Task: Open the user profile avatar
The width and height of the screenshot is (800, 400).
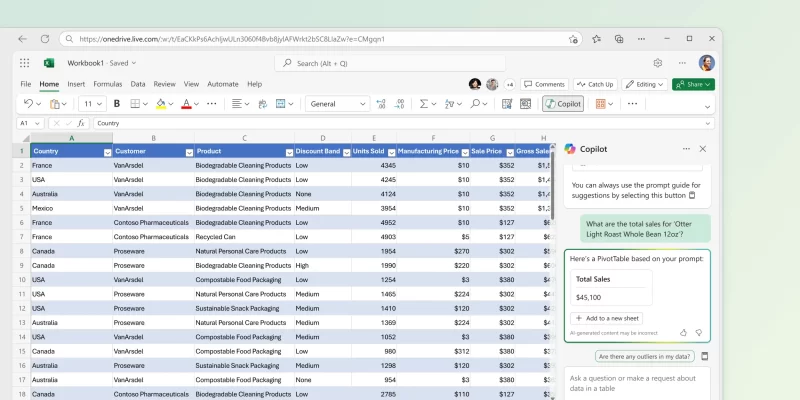Action: [707, 63]
